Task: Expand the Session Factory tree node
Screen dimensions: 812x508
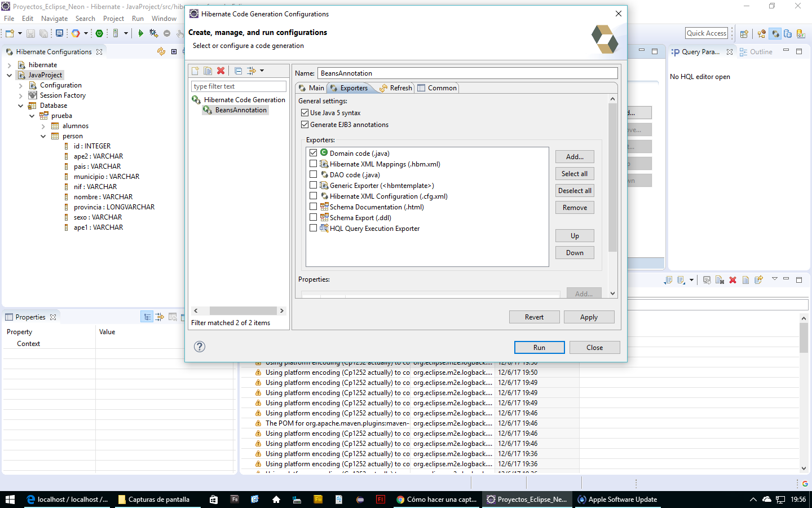Action: (x=21, y=95)
